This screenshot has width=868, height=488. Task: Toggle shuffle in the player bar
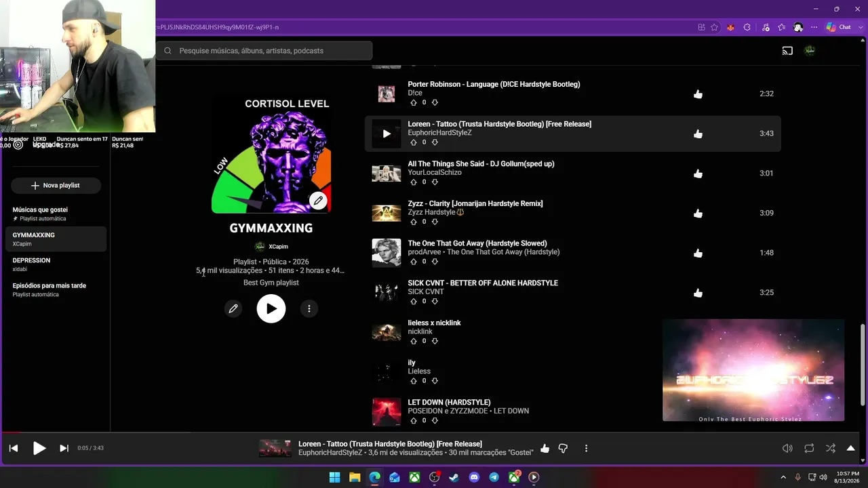(x=831, y=448)
